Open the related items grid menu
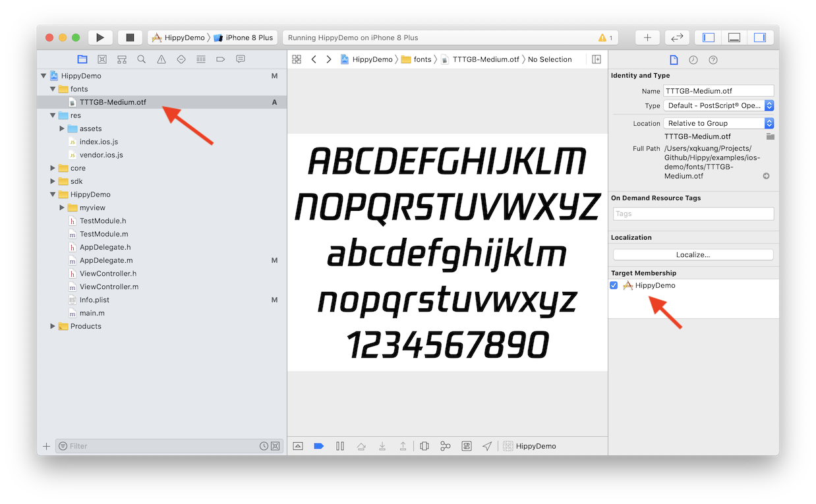 297,59
